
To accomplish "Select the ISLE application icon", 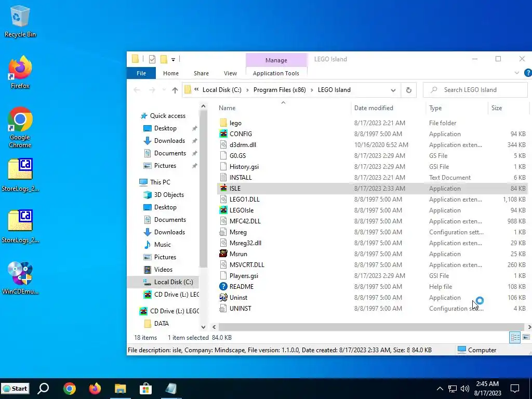I will coord(223,188).
